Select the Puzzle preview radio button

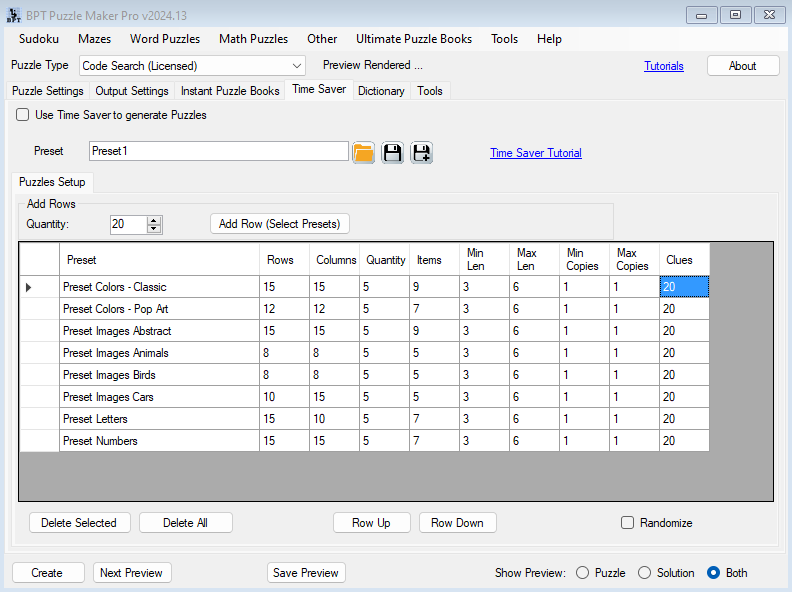582,573
